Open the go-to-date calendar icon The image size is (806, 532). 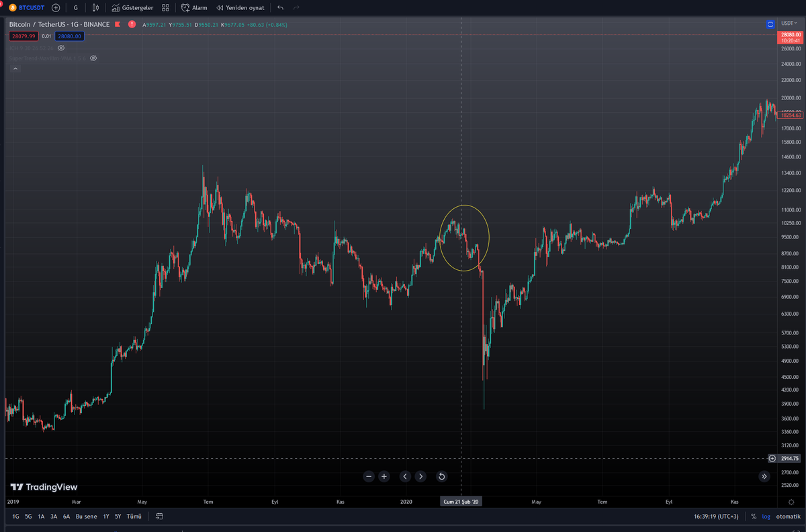point(159,517)
